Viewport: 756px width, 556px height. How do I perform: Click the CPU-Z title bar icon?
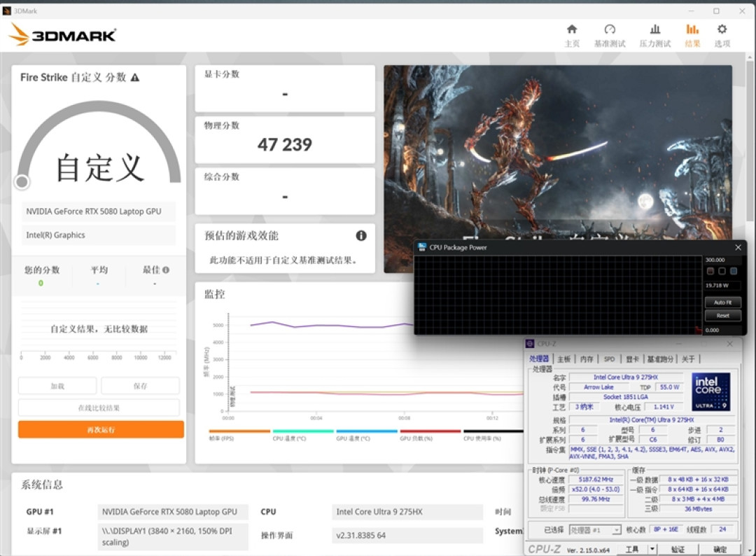coord(530,343)
